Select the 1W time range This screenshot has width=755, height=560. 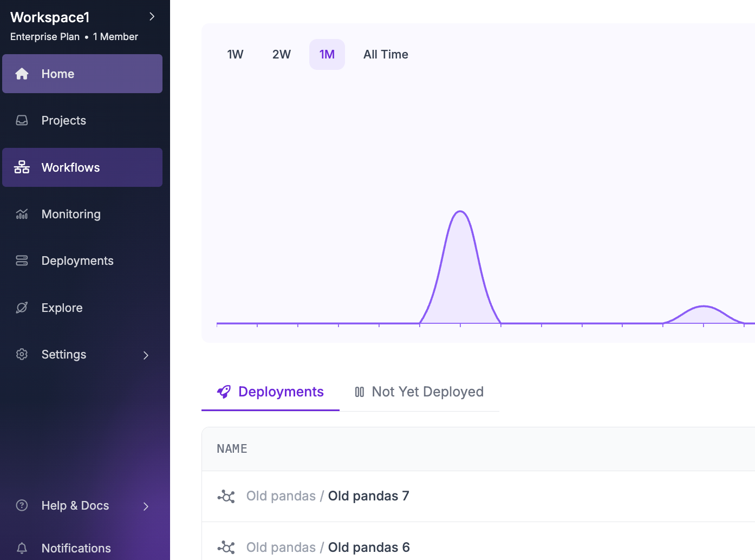click(235, 54)
